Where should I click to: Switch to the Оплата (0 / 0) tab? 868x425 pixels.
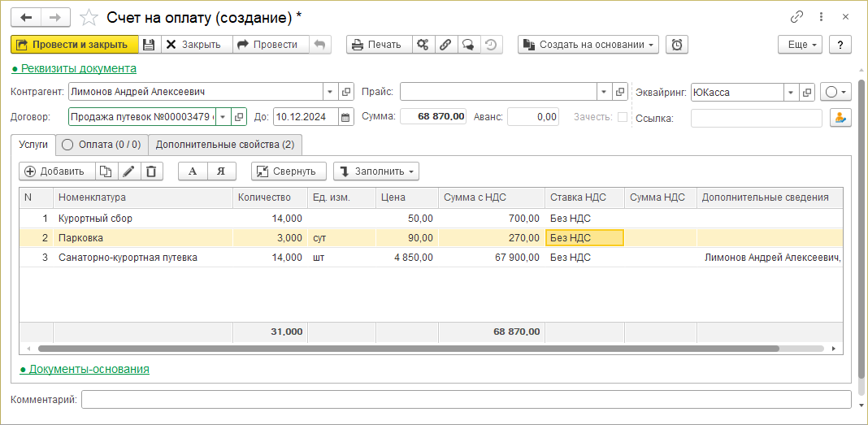pyautogui.click(x=101, y=145)
